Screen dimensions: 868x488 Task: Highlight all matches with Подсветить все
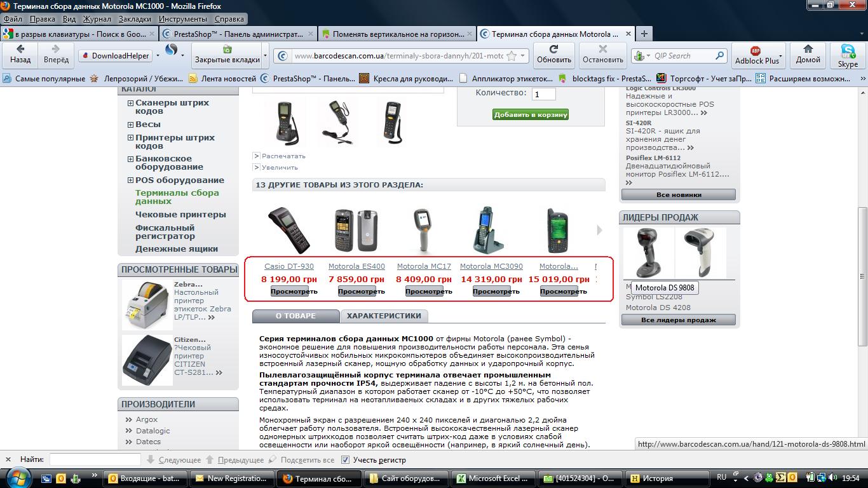pyautogui.click(x=301, y=459)
